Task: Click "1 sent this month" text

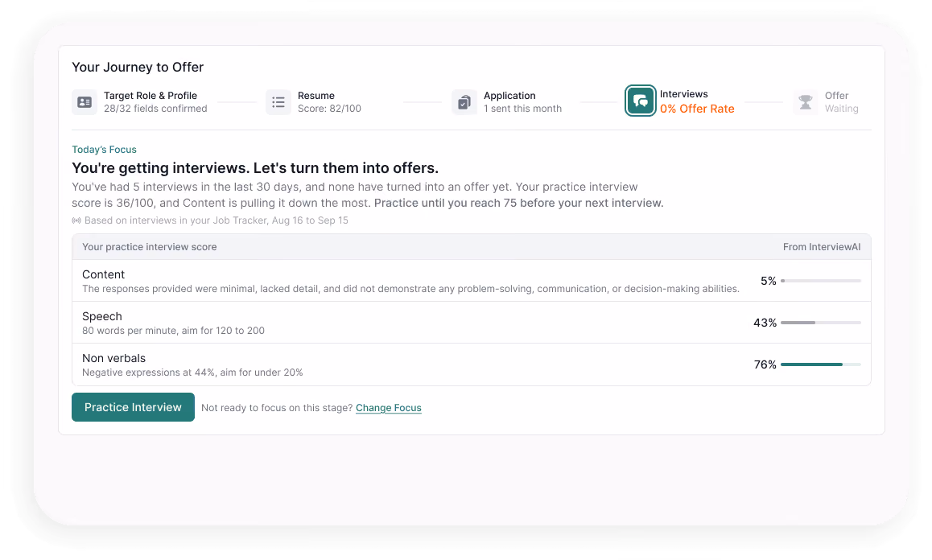Action: (x=522, y=109)
